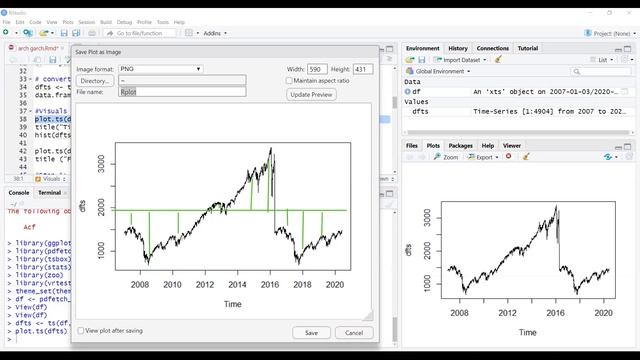Click the Zoom plot magnifier button
Screen dimensions: 640x360
[x=446, y=157]
